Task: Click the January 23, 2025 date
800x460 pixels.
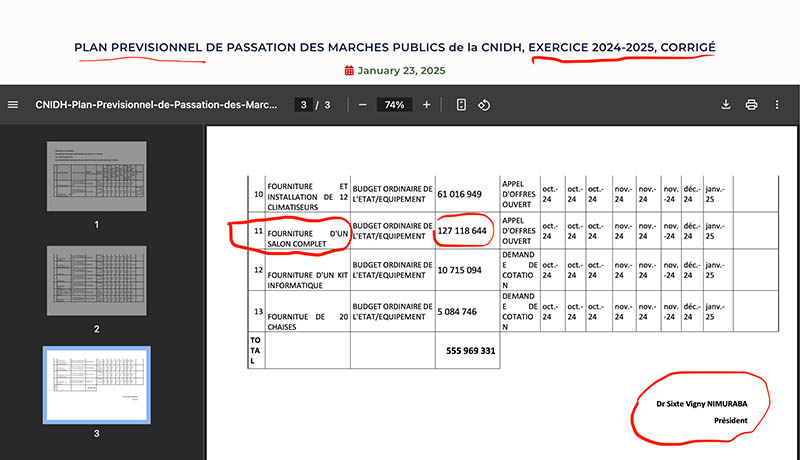Action: coord(402,70)
